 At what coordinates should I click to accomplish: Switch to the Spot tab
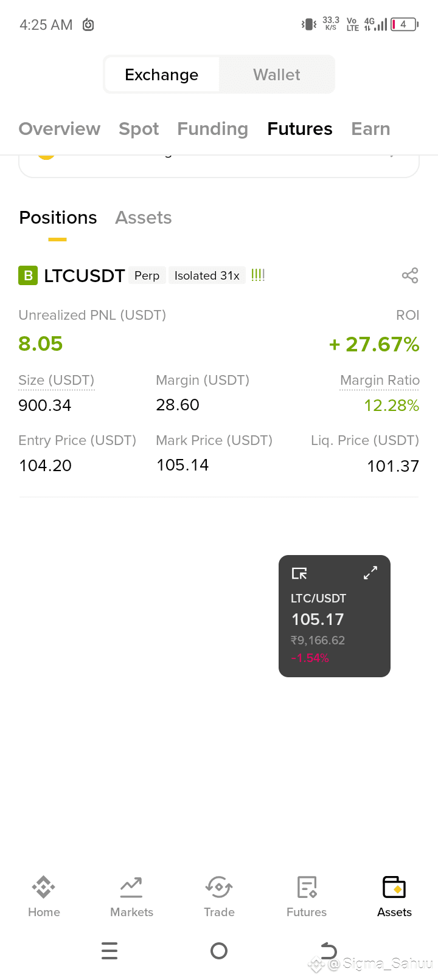(139, 129)
